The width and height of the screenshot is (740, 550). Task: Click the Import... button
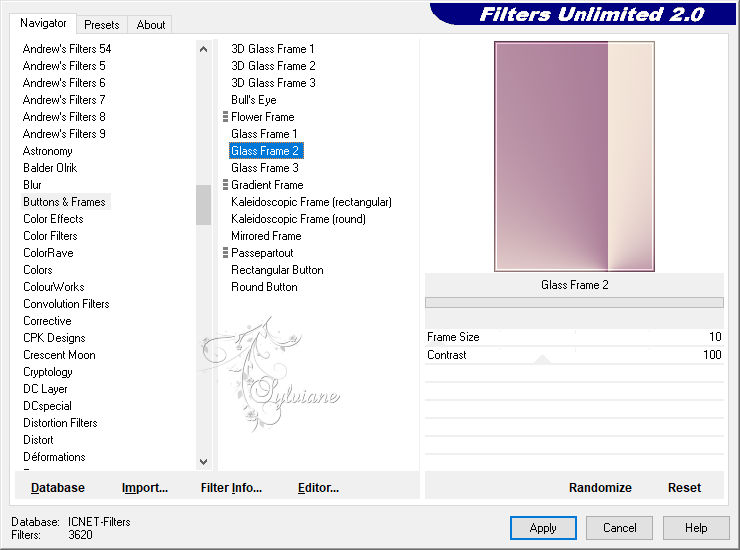coord(145,488)
